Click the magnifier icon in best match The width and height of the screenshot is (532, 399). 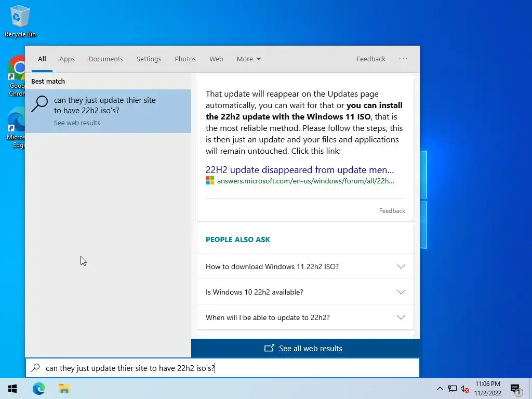(39, 103)
